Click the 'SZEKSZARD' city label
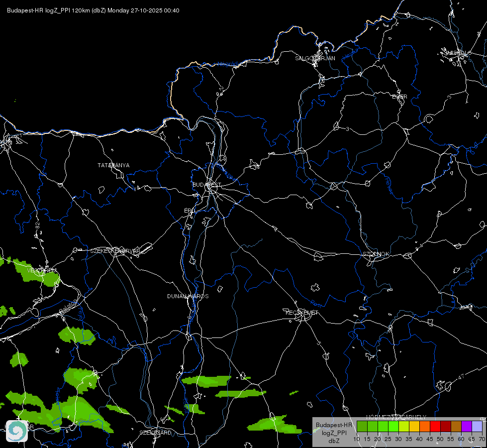The height and width of the screenshot is (448, 487). click(x=155, y=433)
